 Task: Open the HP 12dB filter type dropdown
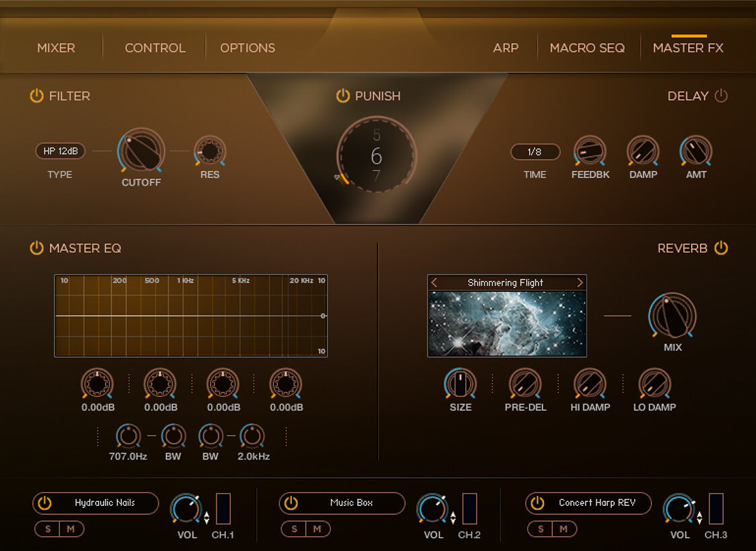(61, 151)
